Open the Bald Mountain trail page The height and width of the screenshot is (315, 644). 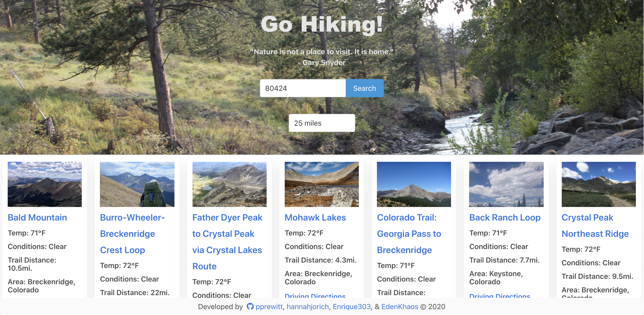coord(37,218)
